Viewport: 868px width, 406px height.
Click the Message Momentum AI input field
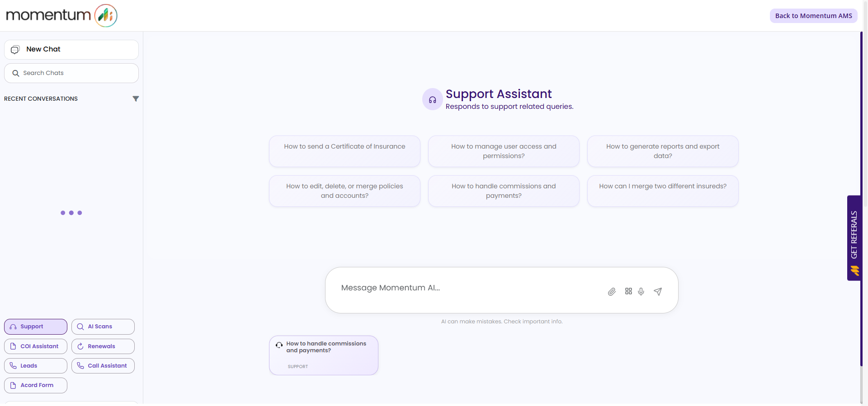tap(470, 288)
